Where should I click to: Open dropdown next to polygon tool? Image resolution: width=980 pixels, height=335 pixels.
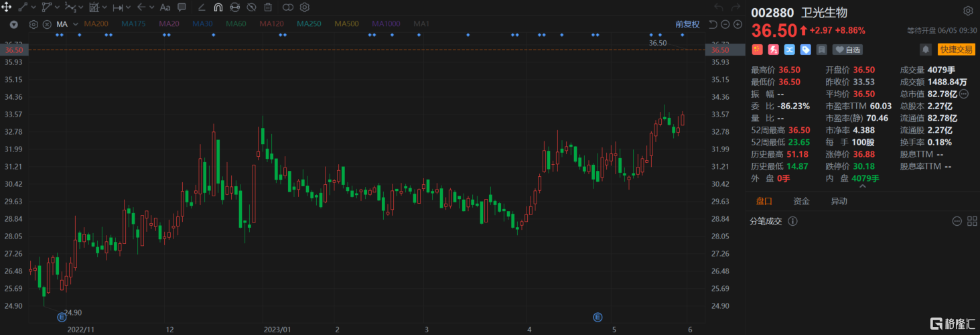(57, 7)
